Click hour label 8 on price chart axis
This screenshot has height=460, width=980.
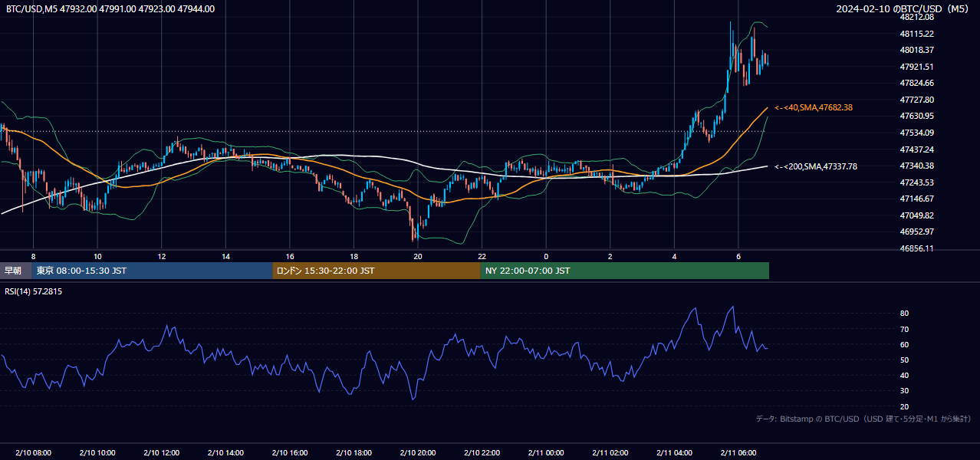pyautogui.click(x=33, y=256)
